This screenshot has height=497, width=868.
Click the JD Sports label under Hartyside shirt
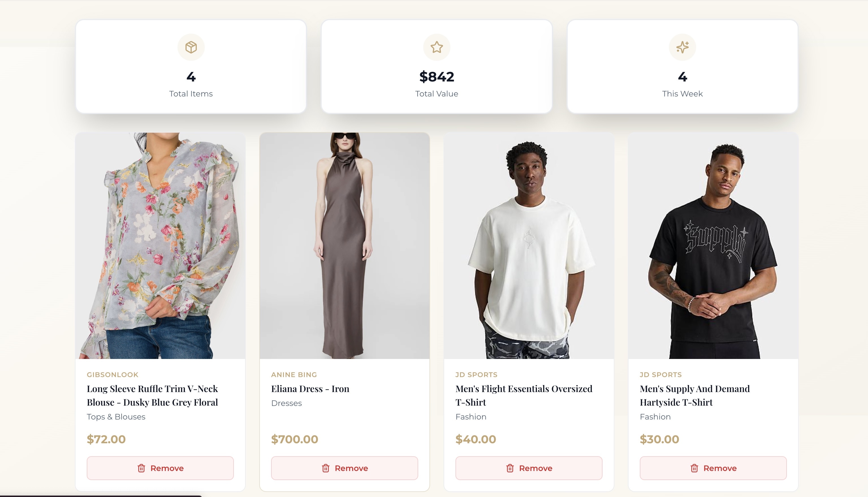pos(660,375)
